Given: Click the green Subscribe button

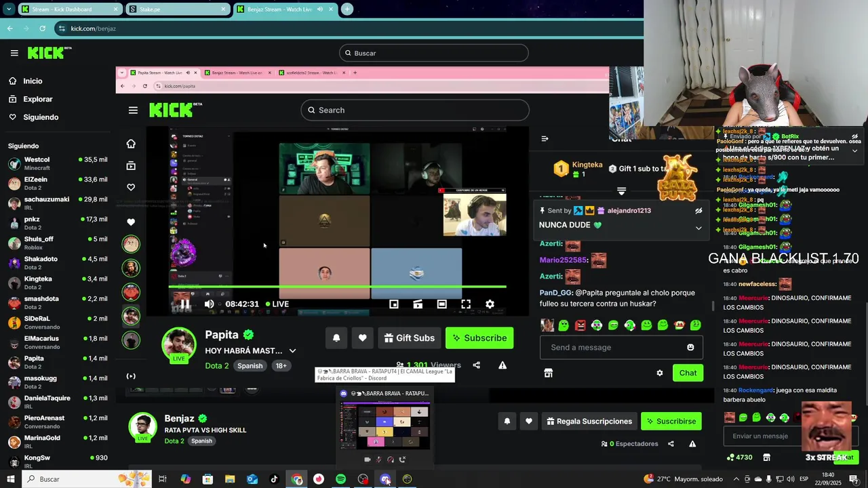Looking at the screenshot, I should click(x=479, y=338).
